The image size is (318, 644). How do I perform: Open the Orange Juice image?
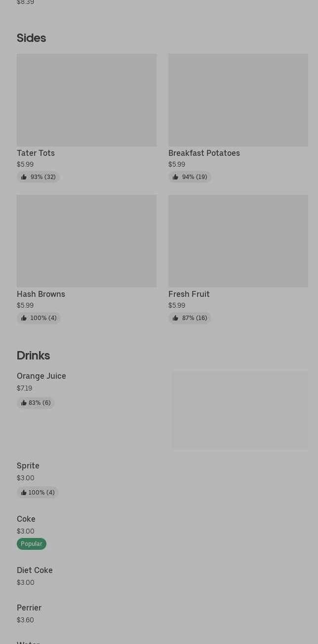click(240, 410)
